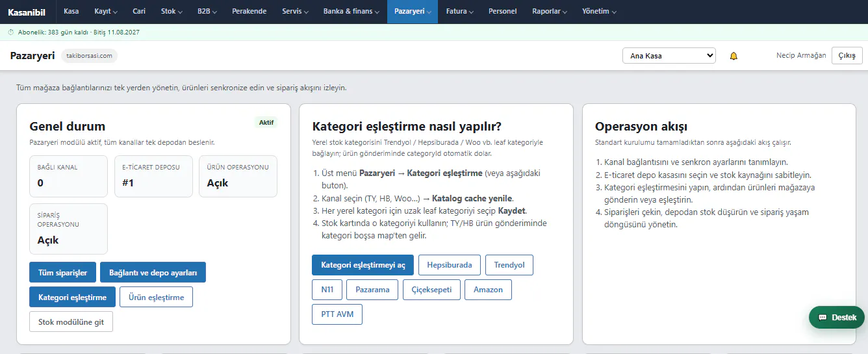Click the user name Necip Armağan

tap(801, 56)
